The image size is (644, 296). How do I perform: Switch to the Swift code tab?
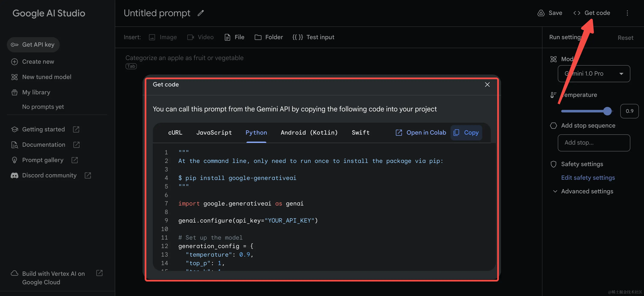pyautogui.click(x=360, y=132)
